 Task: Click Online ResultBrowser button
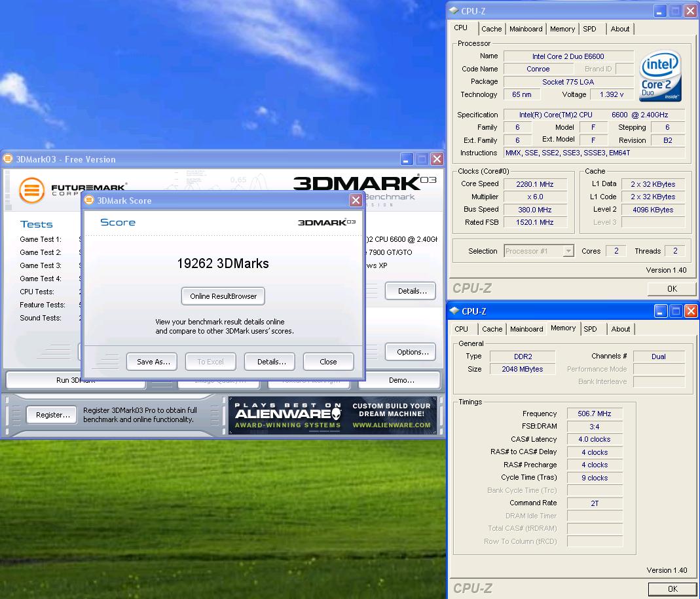[x=223, y=296]
